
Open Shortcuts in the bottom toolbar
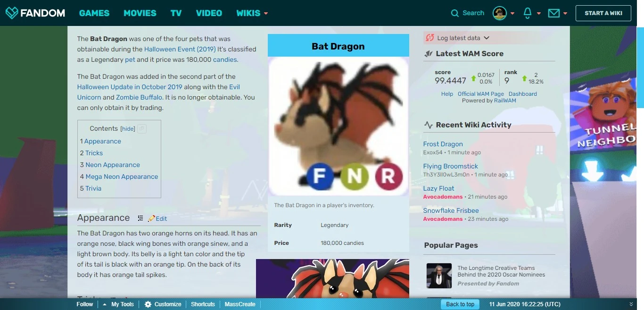tap(203, 304)
